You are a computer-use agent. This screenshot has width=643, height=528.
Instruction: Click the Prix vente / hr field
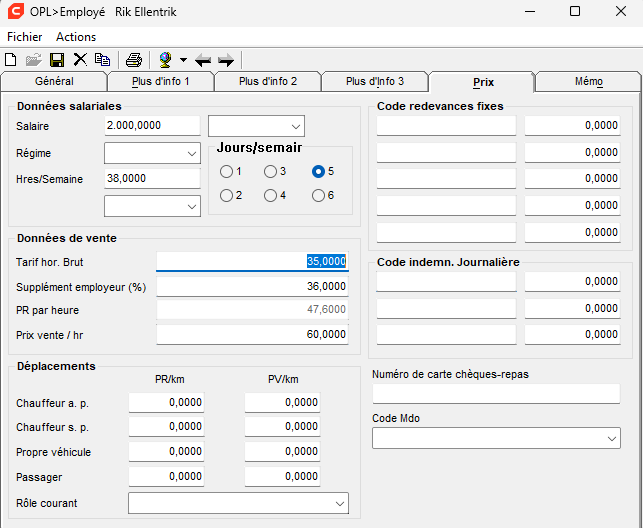pyautogui.click(x=252, y=335)
